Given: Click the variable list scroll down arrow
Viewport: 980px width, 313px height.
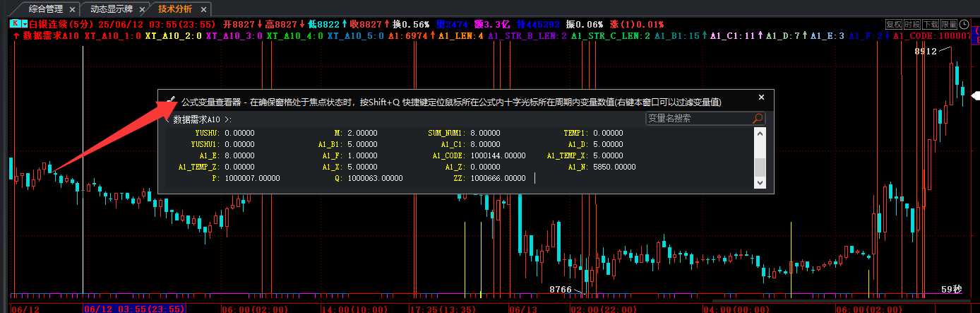Looking at the screenshot, I should click(x=760, y=182).
